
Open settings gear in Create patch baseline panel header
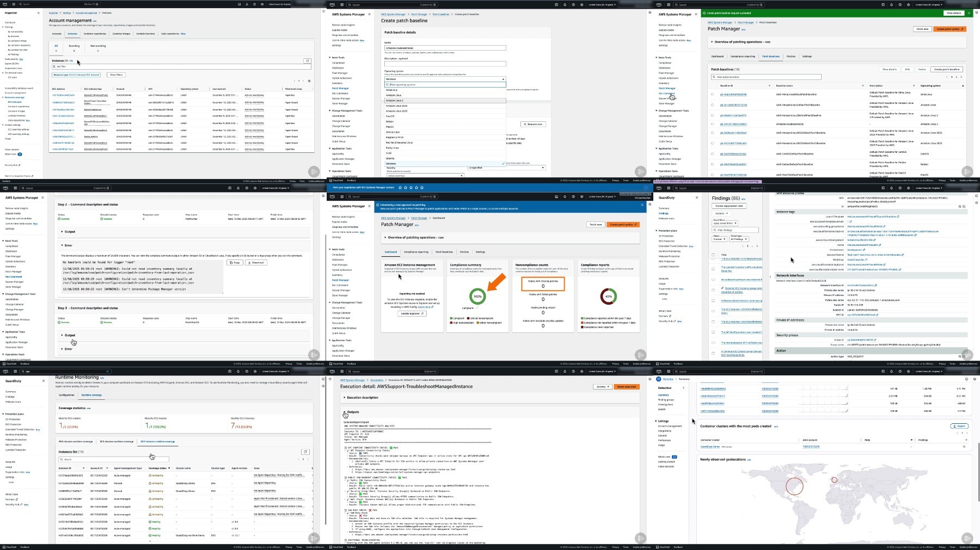click(x=581, y=4)
